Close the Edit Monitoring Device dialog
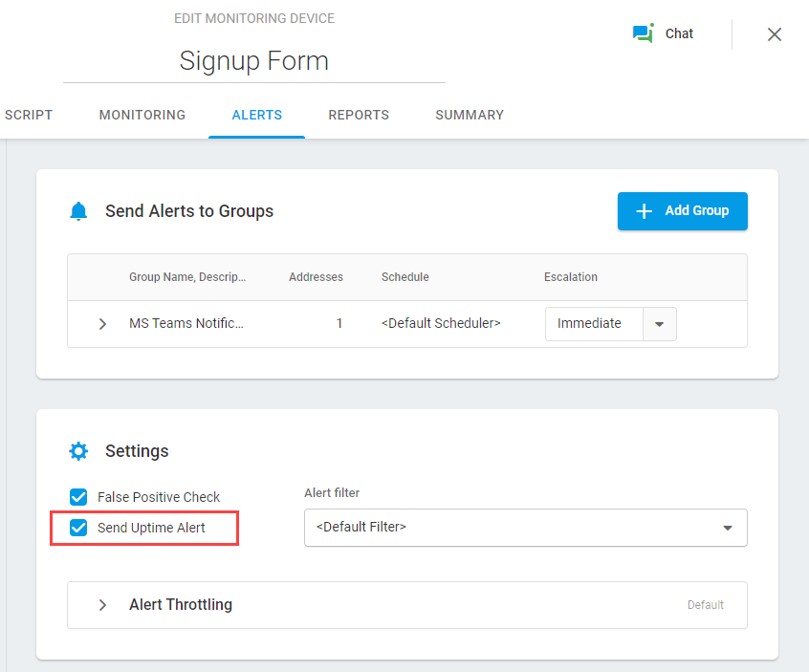 point(775,34)
